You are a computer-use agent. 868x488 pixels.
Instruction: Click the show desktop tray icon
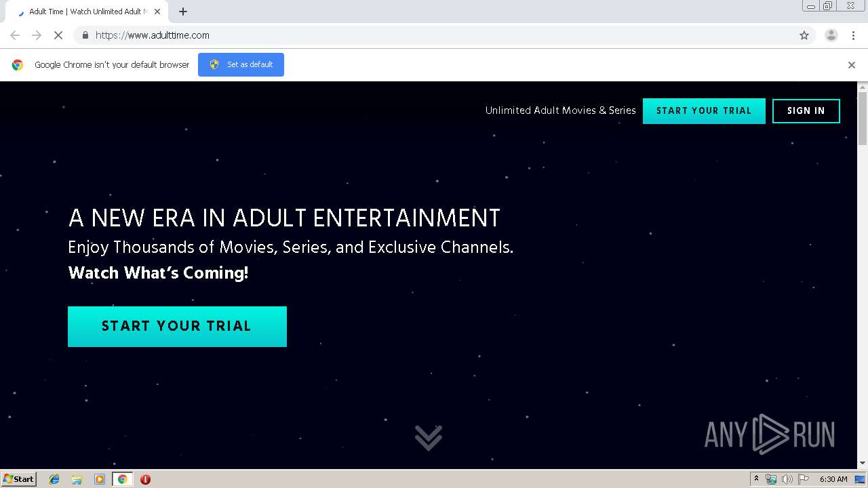click(861, 479)
